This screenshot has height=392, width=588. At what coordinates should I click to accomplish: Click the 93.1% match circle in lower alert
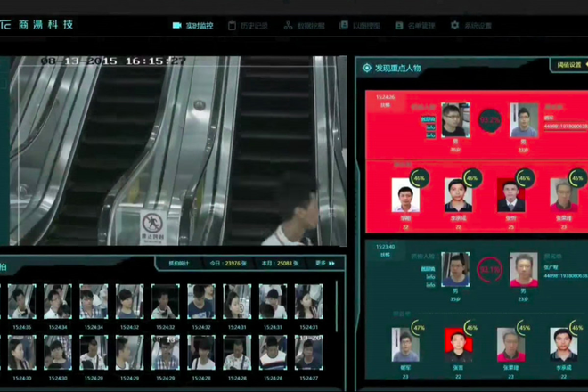pos(488,265)
